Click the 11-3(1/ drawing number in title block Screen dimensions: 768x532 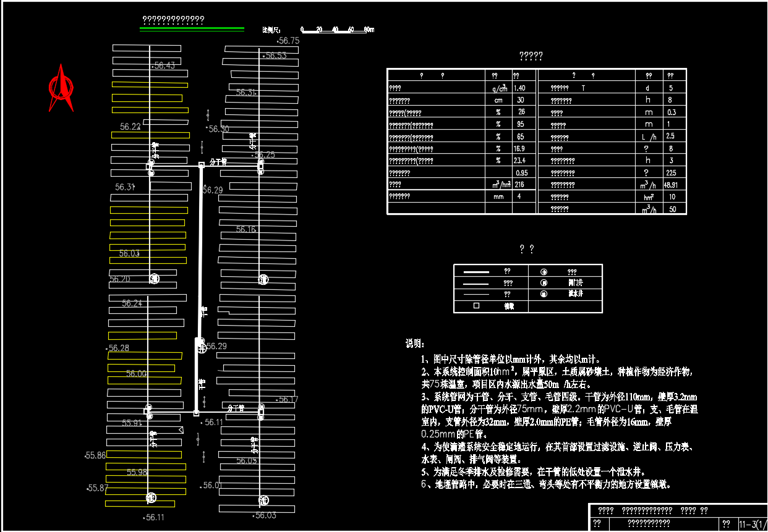753,524
